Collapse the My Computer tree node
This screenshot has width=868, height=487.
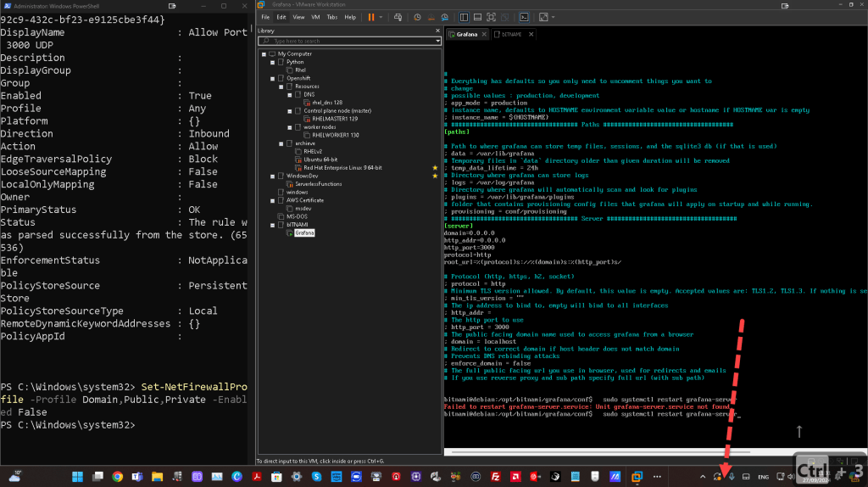point(264,54)
